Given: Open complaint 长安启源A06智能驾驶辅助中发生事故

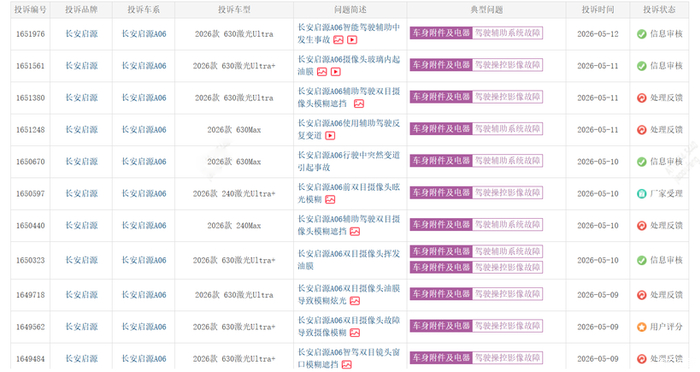Looking at the screenshot, I should tap(349, 33).
